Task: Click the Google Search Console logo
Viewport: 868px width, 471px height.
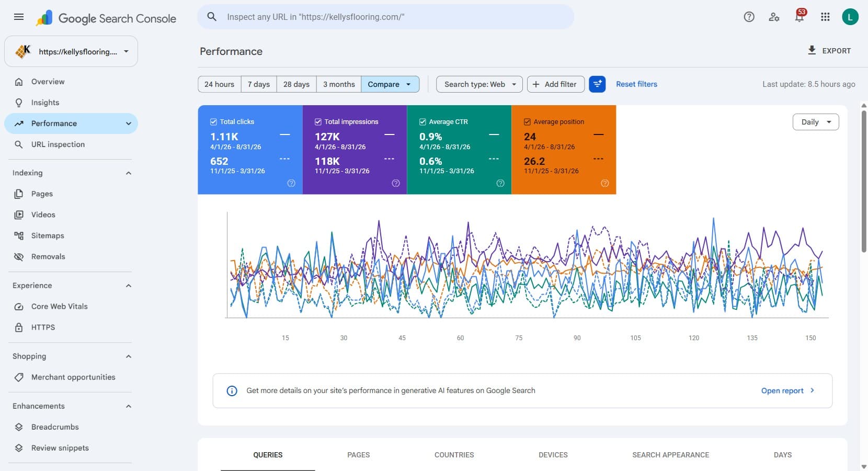Action: tap(106, 18)
